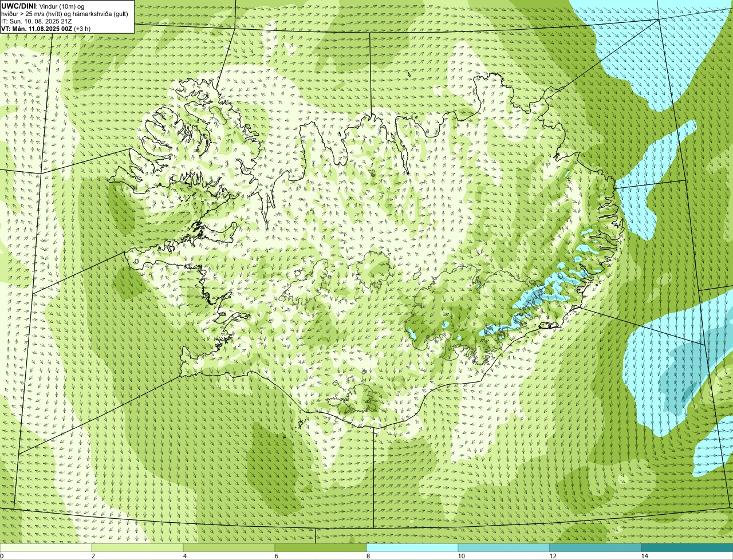
Task: Select the 6–8 m/s darker green swatch
Action: point(321,547)
